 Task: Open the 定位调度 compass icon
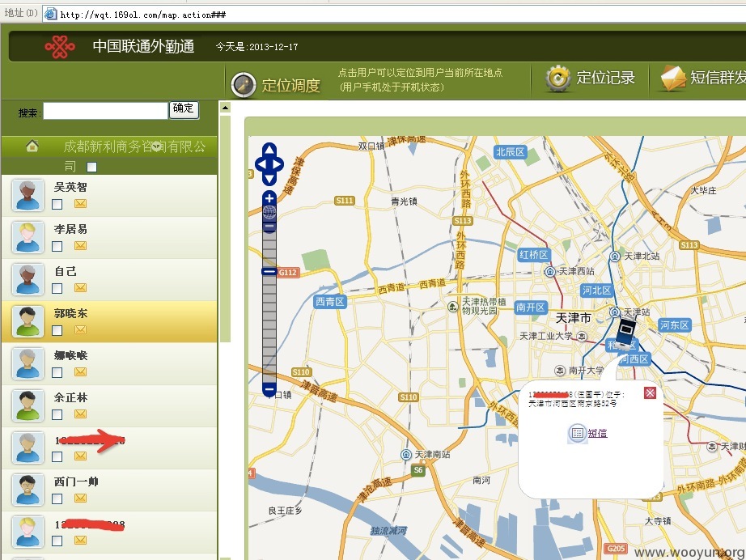pyautogui.click(x=244, y=85)
